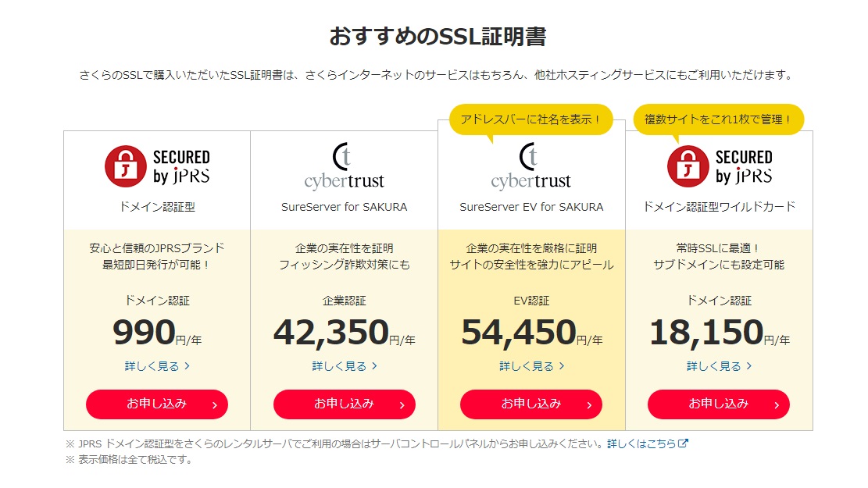Viewport: 868px width, 488px height.
Task: Click the chevron beside 詳しく見る under 18,150円
Action: (748, 366)
